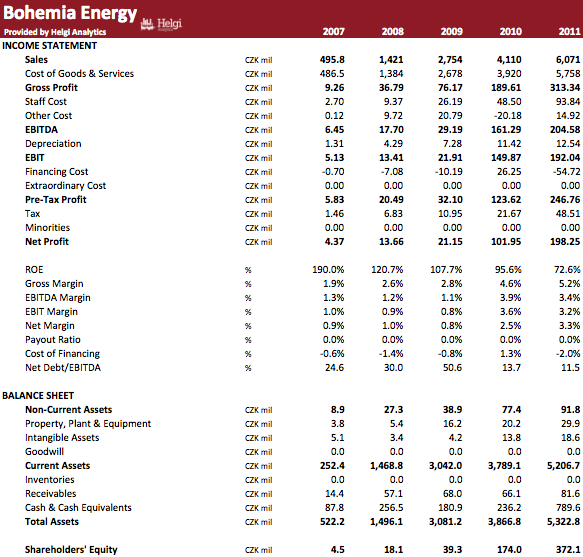Click the Gross Profit row label
This screenshot has width=583, height=557.
[x=51, y=88]
